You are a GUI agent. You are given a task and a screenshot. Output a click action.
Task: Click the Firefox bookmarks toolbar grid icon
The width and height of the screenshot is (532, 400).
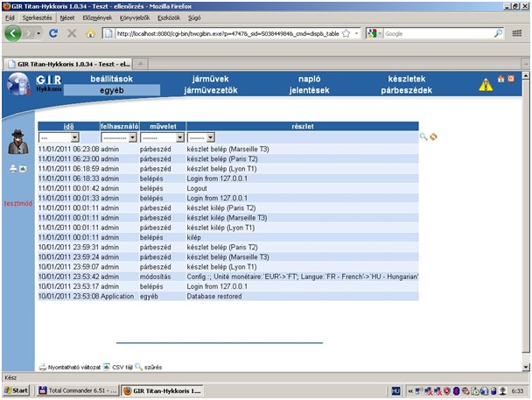click(517, 33)
